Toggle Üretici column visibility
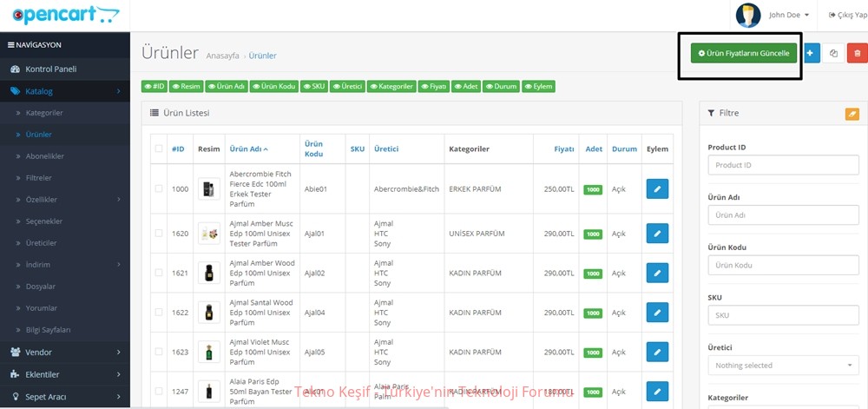The height and width of the screenshot is (409, 868). click(347, 86)
